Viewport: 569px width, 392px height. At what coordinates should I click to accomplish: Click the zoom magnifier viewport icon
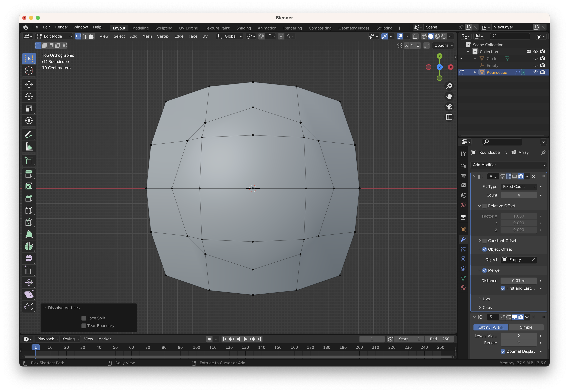[x=449, y=86]
